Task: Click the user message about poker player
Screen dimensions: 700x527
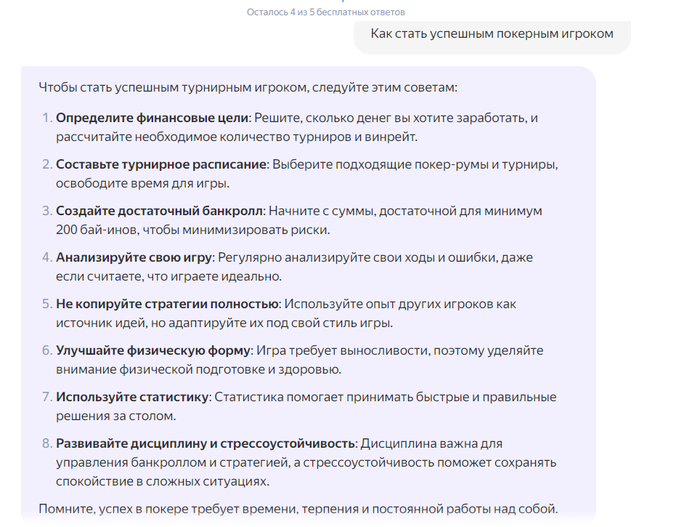Action: coord(494,35)
